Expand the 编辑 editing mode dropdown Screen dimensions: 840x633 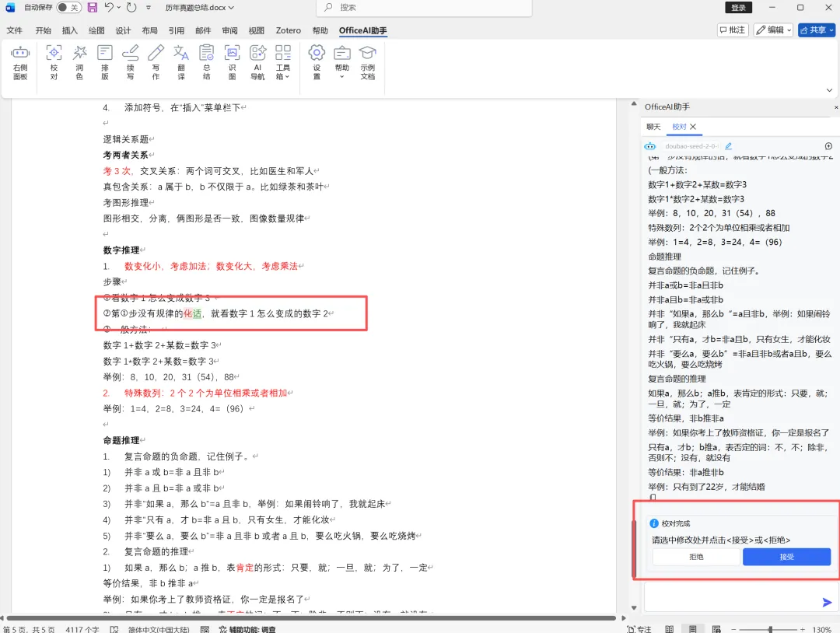pyautogui.click(x=773, y=30)
